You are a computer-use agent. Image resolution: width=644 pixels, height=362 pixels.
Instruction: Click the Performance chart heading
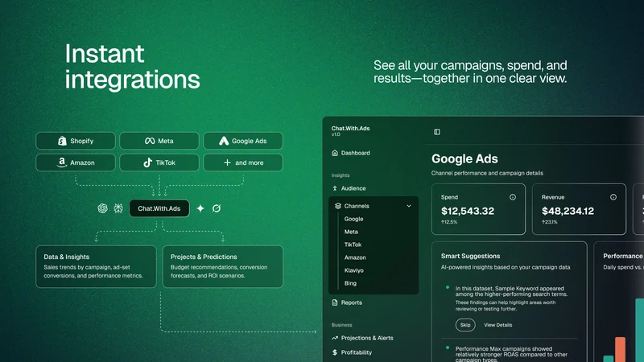pyautogui.click(x=622, y=256)
